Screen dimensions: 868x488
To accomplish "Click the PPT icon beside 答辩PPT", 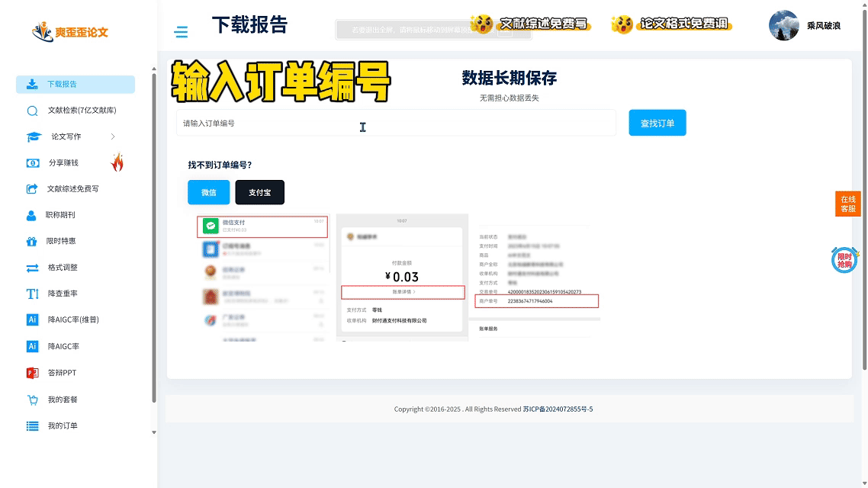I will pyautogui.click(x=32, y=373).
